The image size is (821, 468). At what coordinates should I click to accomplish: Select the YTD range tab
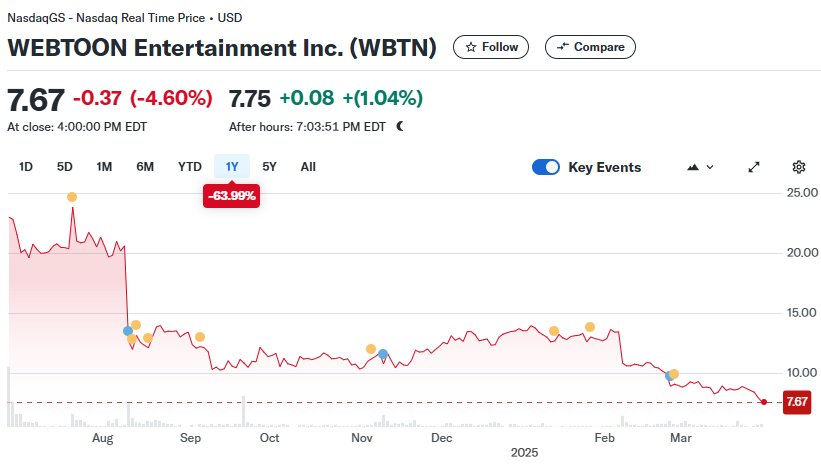tap(190, 167)
